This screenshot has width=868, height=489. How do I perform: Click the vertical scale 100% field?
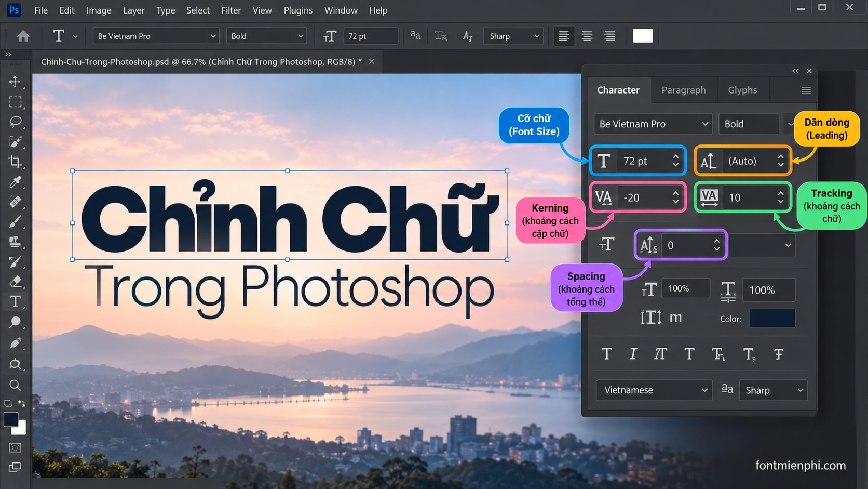tap(685, 288)
